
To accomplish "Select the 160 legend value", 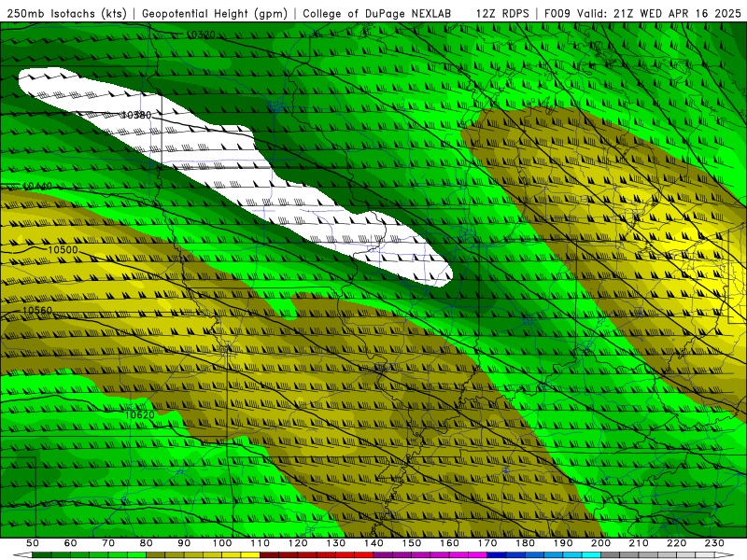I will click(x=449, y=543).
